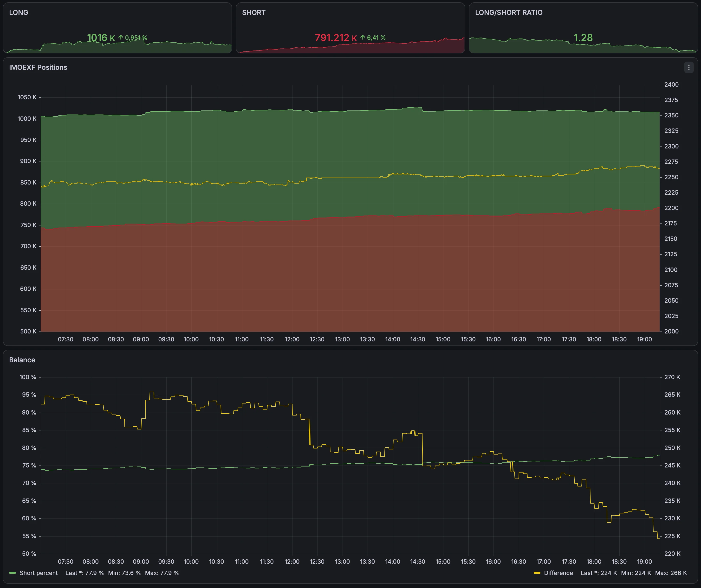Click the 6,41 % change indicator
The height and width of the screenshot is (588, 701).
click(373, 38)
